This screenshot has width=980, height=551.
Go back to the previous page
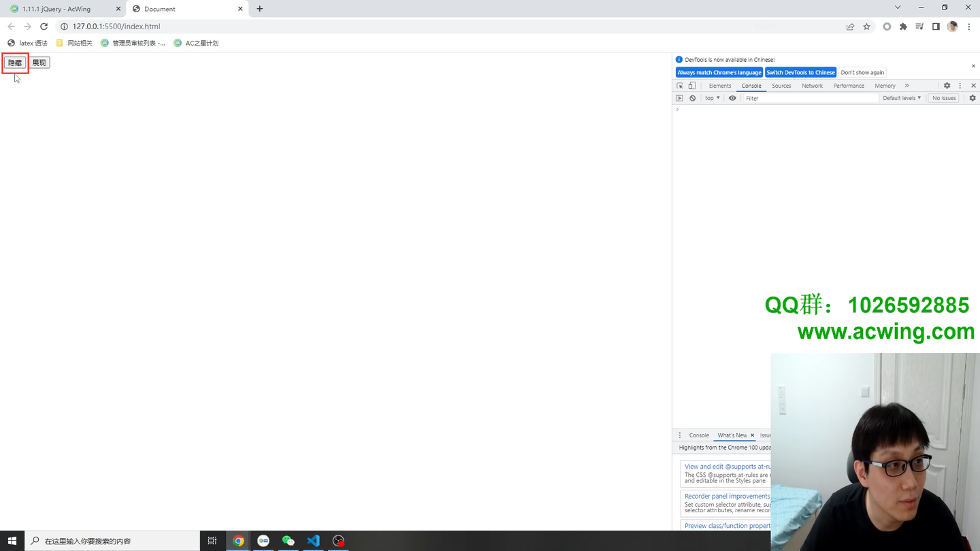(x=11, y=27)
